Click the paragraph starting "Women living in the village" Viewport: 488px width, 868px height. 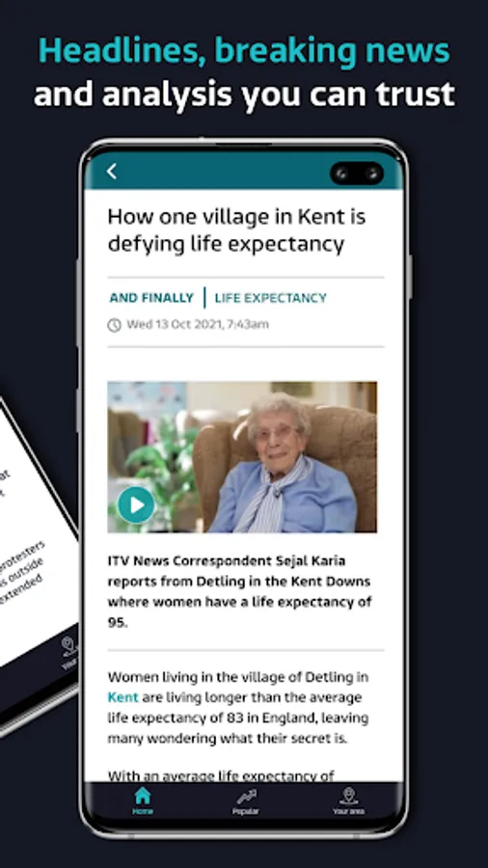[238, 708]
